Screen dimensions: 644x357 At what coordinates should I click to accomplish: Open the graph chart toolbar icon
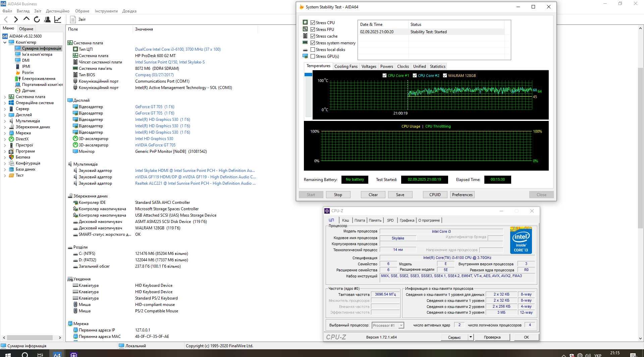(58, 19)
